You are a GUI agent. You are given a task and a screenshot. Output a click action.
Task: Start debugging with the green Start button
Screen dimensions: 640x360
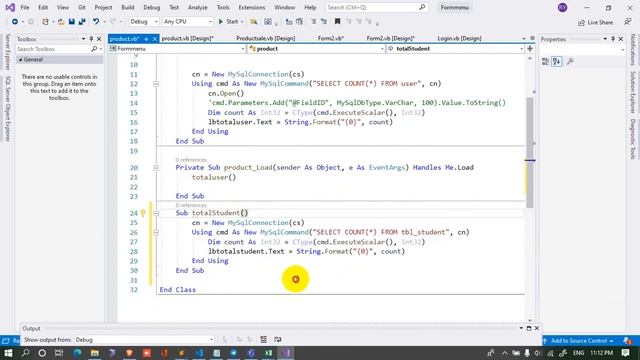click(x=228, y=22)
